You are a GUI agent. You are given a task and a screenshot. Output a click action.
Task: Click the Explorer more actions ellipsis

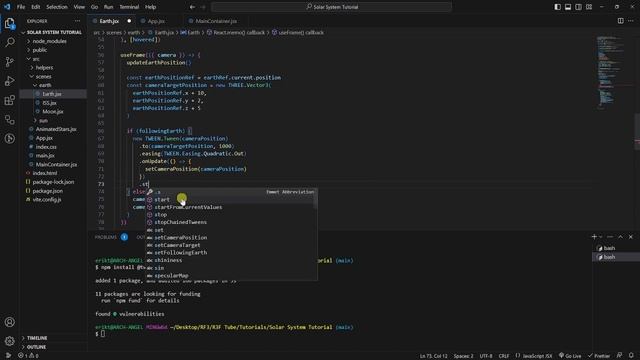[x=78, y=21]
